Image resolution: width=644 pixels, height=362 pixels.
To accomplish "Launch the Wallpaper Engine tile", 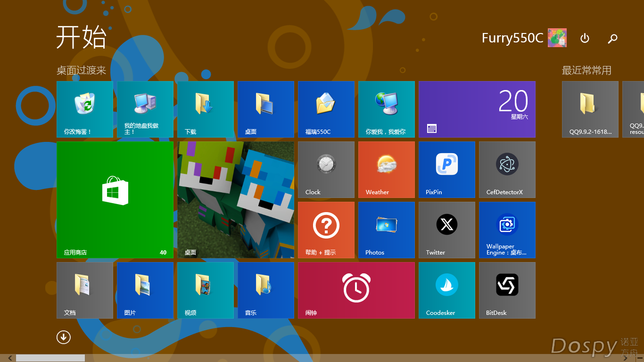I will 507,230.
